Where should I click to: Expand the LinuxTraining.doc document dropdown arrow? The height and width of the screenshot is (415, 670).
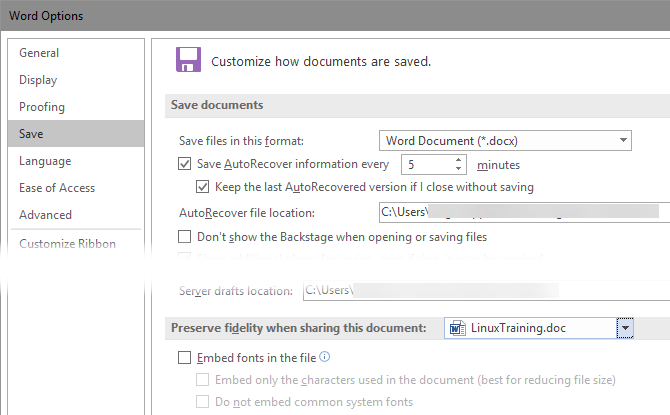(x=625, y=328)
